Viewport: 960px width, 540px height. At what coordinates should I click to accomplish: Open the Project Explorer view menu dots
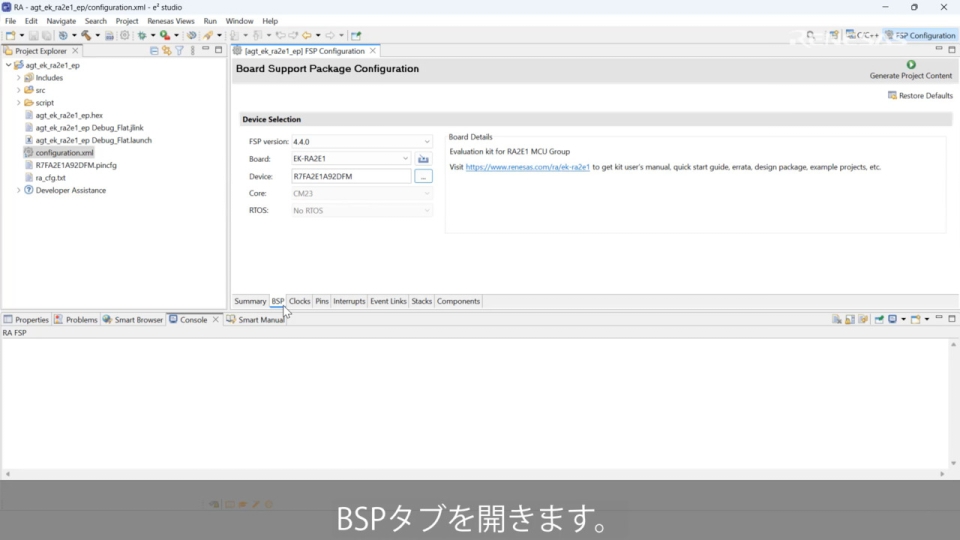(193, 51)
